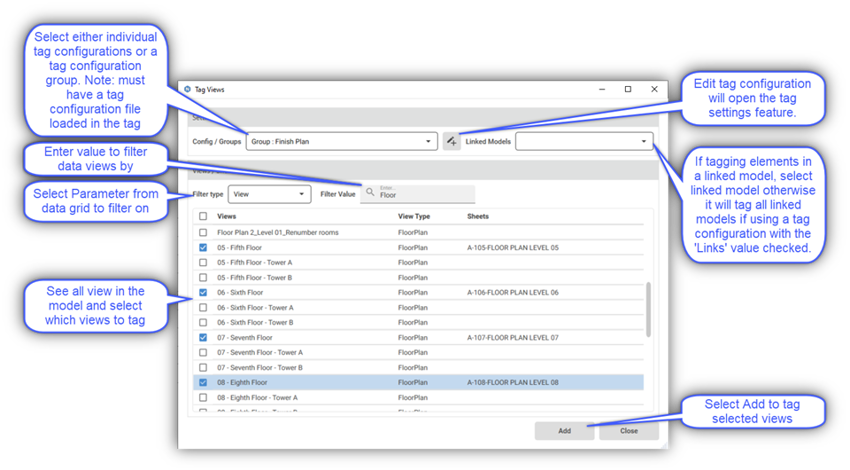Select the 08 - Eighth Floor row name

click(x=242, y=383)
